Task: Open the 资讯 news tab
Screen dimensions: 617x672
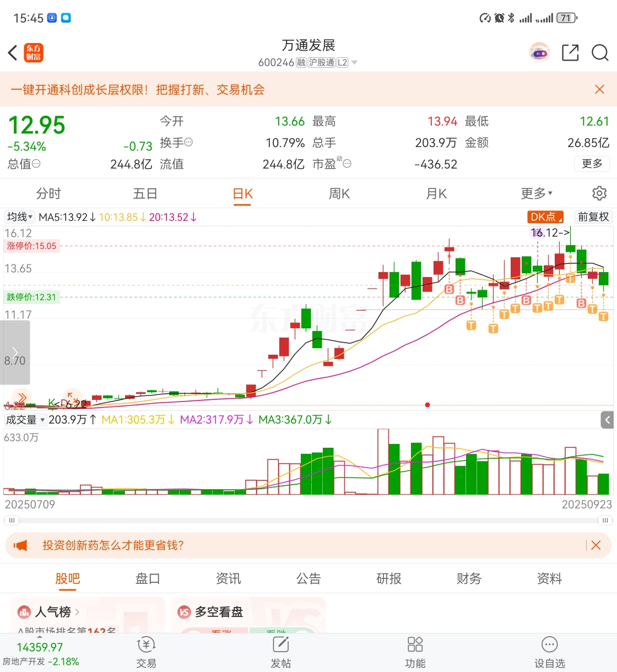Action: coord(228,578)
